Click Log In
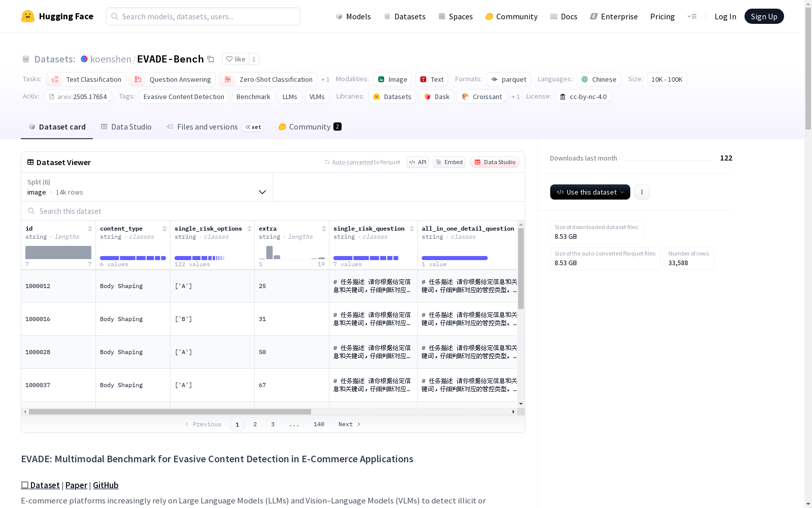The image size is (812, 508). click(x=725, y=16)
